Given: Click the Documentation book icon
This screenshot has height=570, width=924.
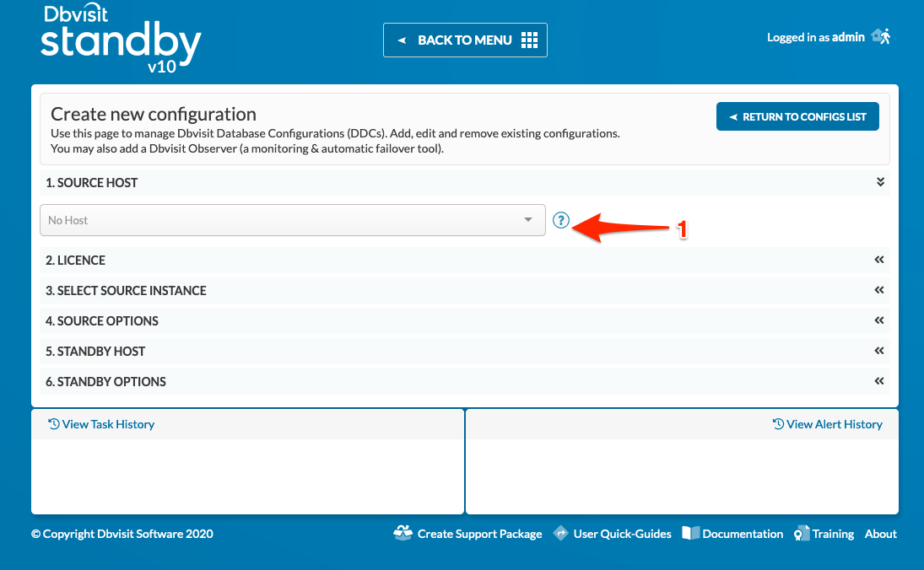Looking at the screenshot, I should [690, 533].
